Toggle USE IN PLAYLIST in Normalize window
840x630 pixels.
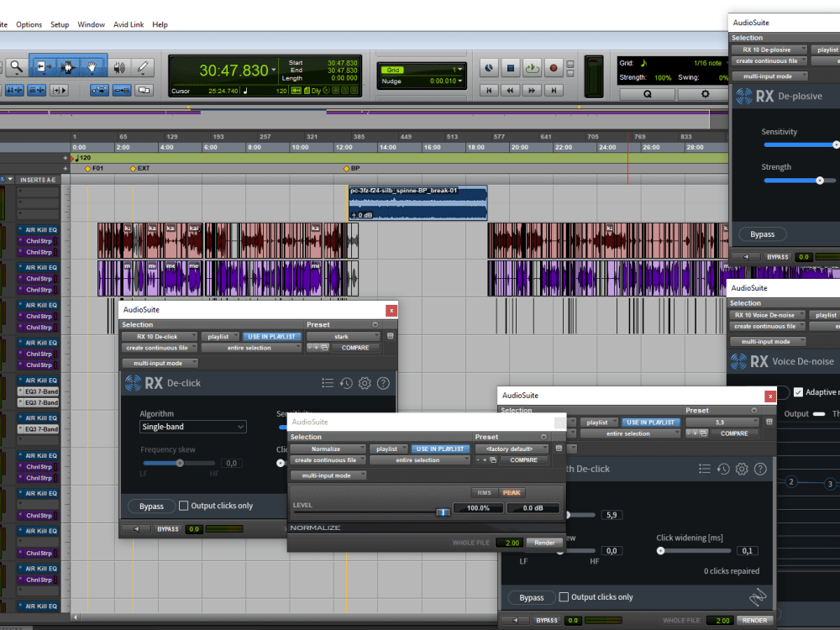click(440, 449)
